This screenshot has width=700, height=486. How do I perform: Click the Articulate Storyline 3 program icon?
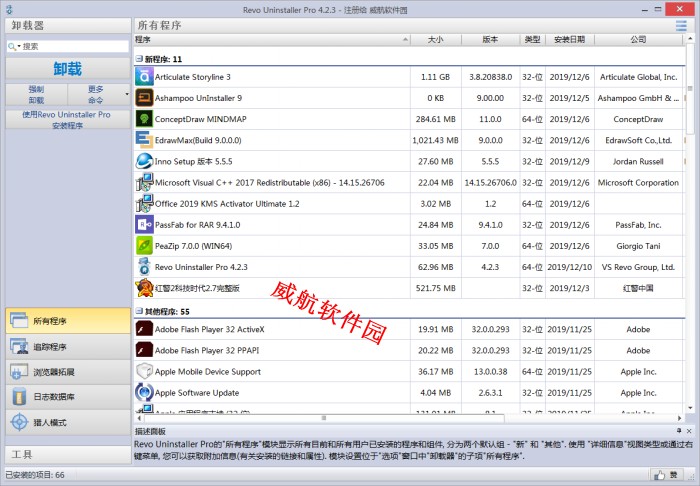(144, 77)
